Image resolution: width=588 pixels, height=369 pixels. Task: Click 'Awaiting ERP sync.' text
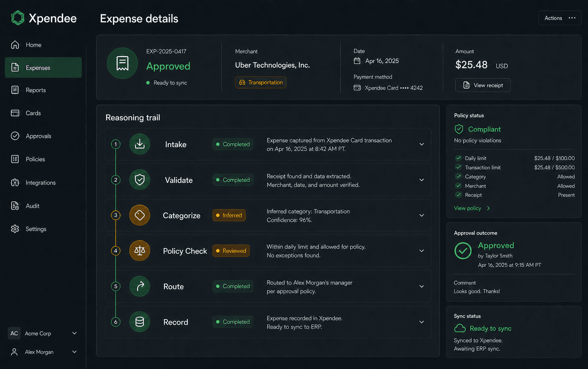click(477, 349)
